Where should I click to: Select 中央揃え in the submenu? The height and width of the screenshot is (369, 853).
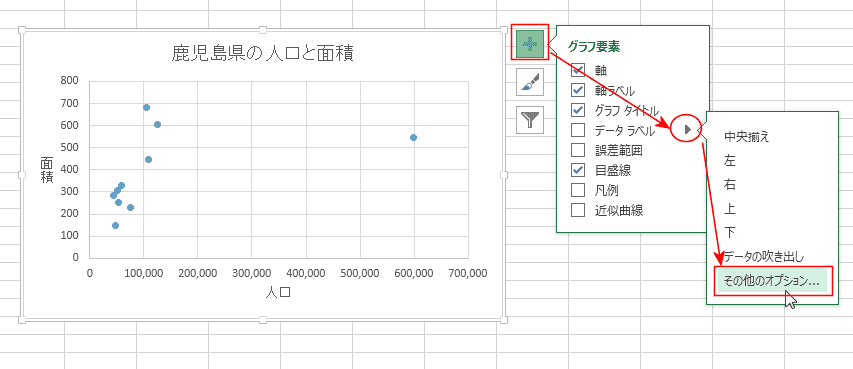click(x=747, y=137)
